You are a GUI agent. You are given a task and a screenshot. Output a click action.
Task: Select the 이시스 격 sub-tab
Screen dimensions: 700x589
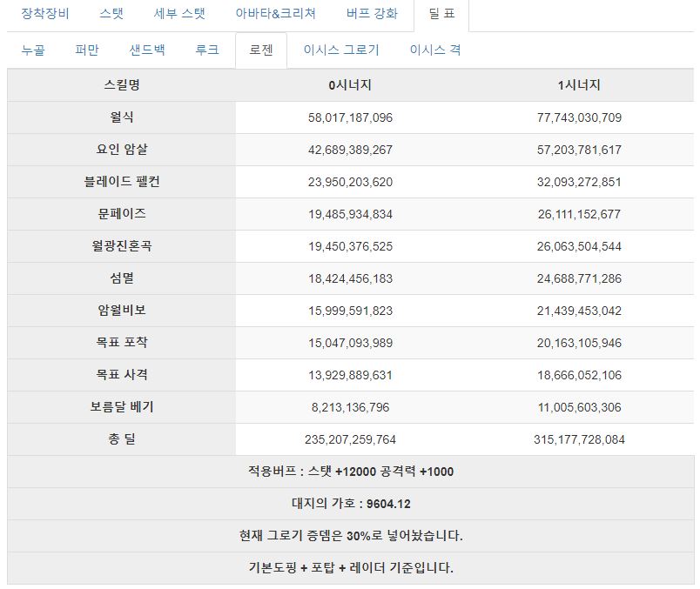[x=435, y=50]
